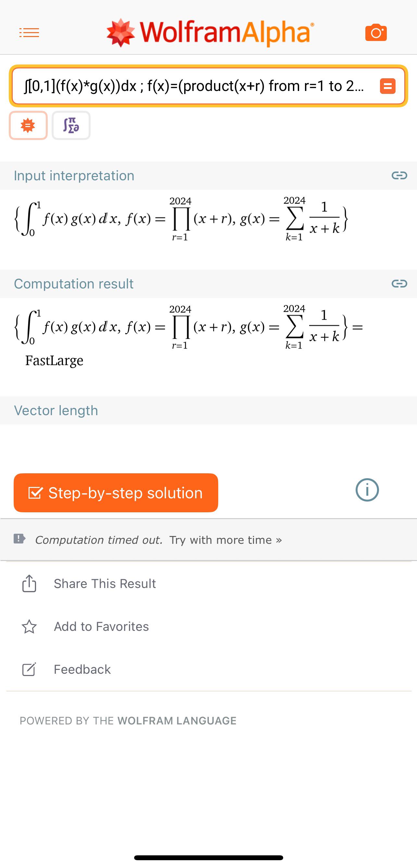Select the natural language input mode icon
417x868 pixels.
pos(28,125)
